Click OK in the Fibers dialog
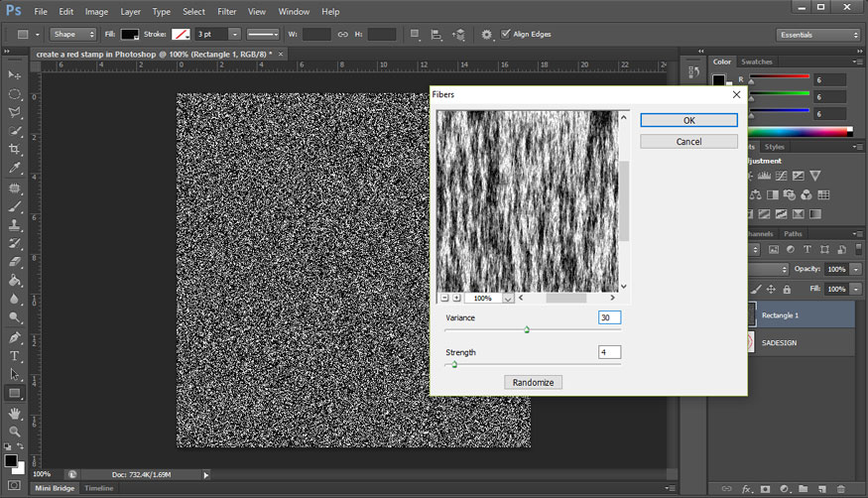Screen dimensions: 868x498 point(688,120)
